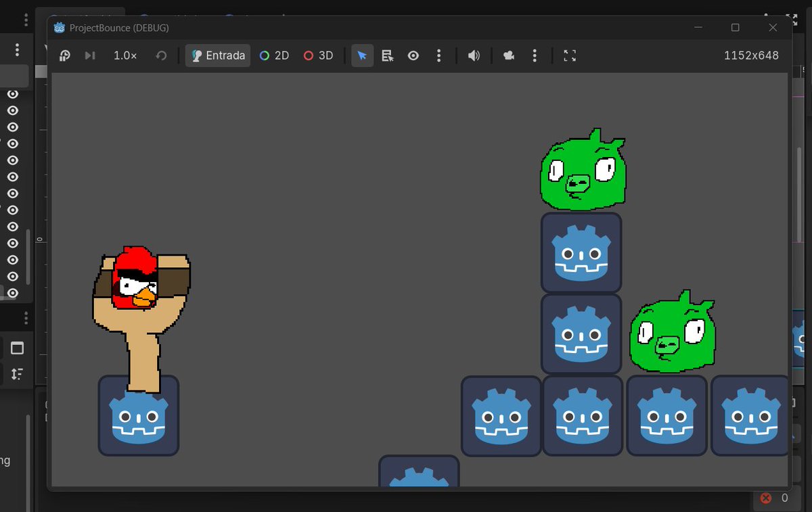812x512 pixels.
Task: Suspend the game with the pause-embed icon
Action: pyautogui.click(x=65, y=55)
